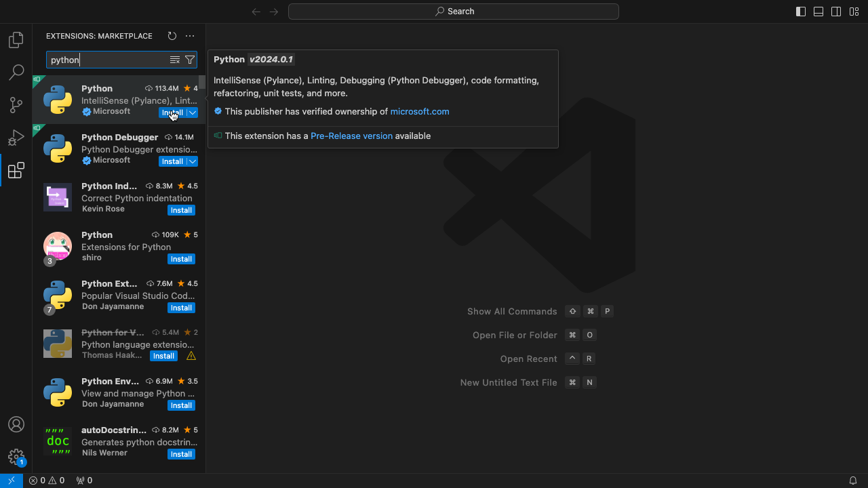Install the Microsoft Python extension
Screen dimensions: 868x488
pyautogui.click(x=172, y=113)
